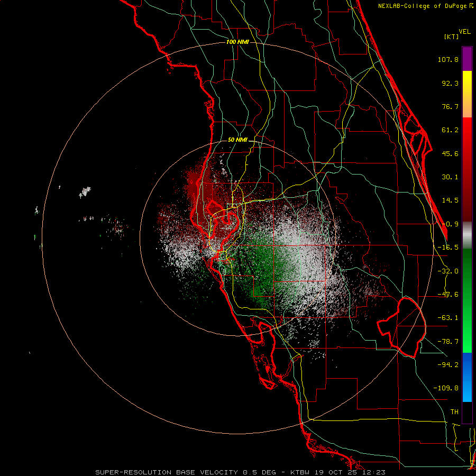476x476 pixels.
Task: Click the 30.1 value on the velocity scale
Action: pos(450,177)
